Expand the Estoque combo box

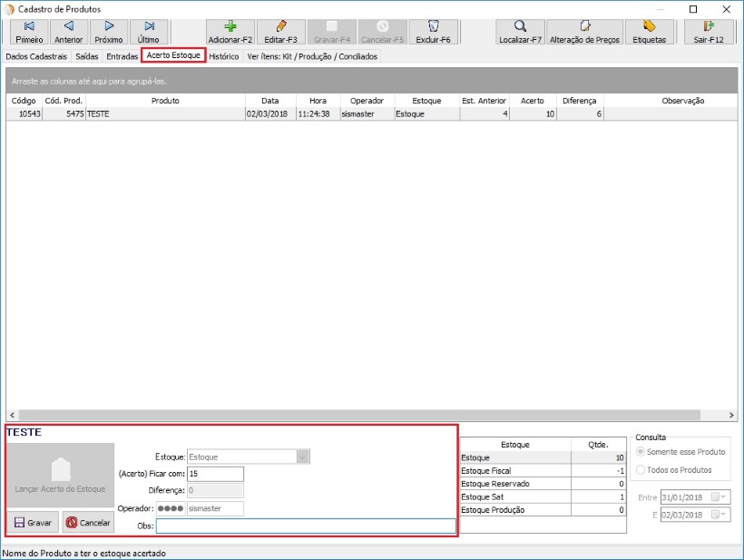tap(303, 457)
